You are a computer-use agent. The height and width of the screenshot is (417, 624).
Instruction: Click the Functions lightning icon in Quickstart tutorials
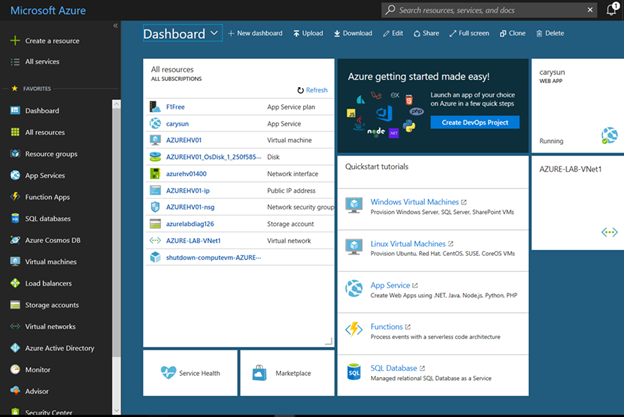click(354, 329)
